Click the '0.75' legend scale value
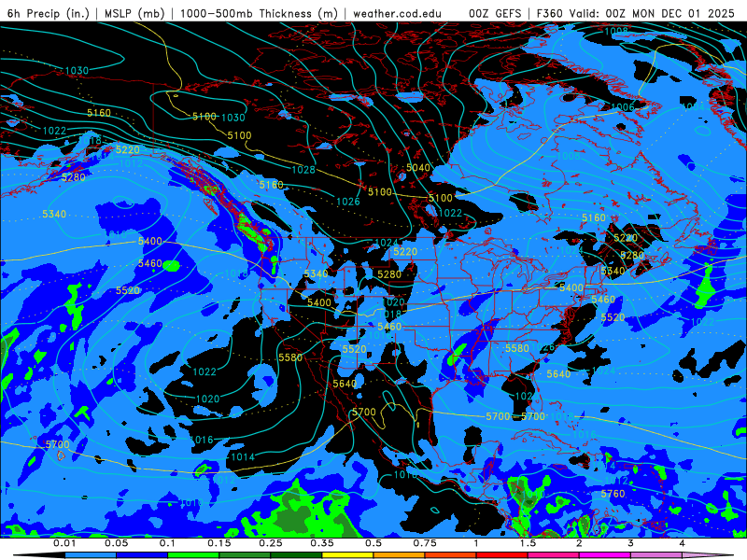Screen dimensions: 747x560 pos(425,543)
